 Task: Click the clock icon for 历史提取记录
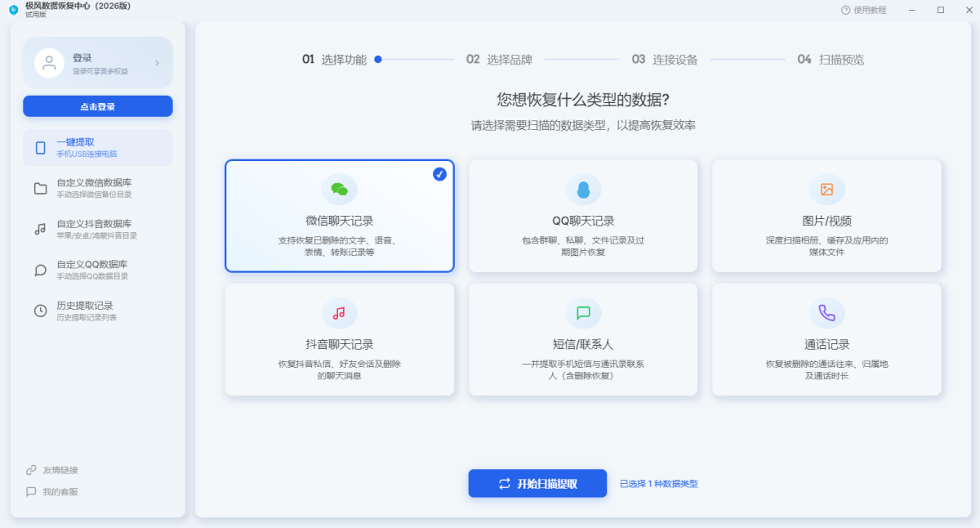coord(40,311)
